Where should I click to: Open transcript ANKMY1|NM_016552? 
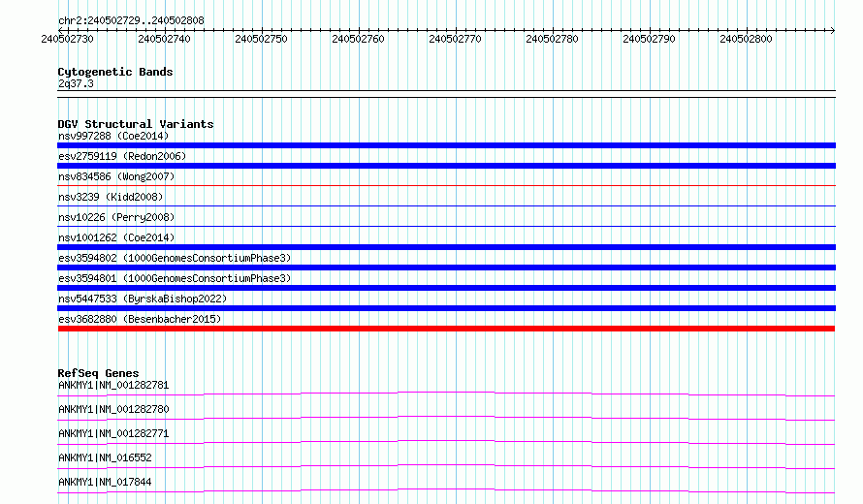tap(105, 457)
